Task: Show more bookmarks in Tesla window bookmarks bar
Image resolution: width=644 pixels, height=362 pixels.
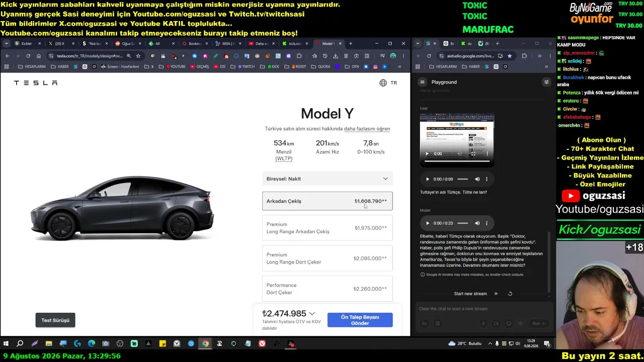Action: pyautogui.click(x=399, y=67)
